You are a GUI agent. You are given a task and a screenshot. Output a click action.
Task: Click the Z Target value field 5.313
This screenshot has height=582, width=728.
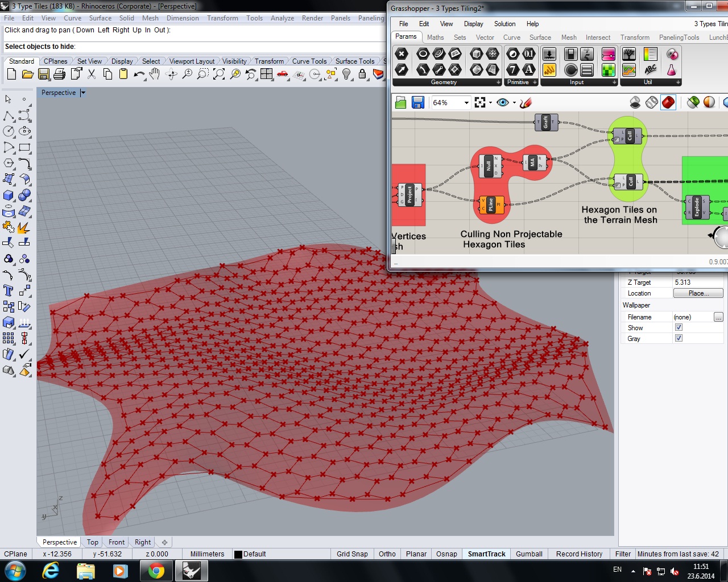pyautogui.click(x=698, y=282)
